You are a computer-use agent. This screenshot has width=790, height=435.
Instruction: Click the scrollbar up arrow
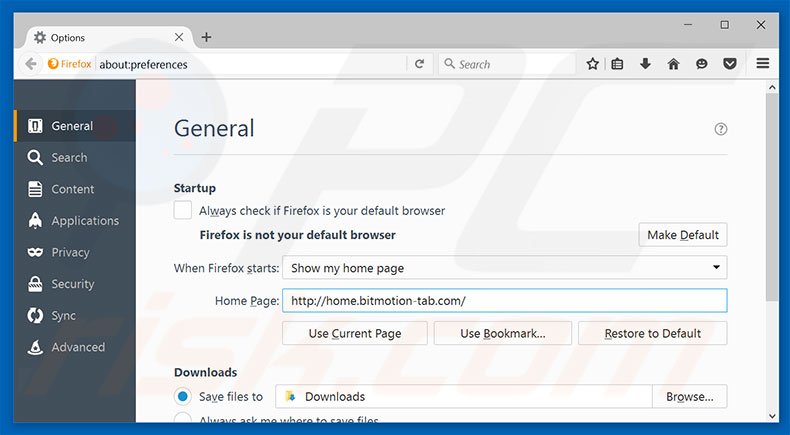pos(772,87)
